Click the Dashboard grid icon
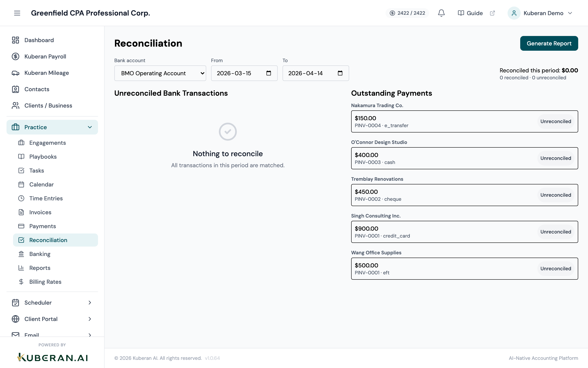 click(x=16, y=40)
